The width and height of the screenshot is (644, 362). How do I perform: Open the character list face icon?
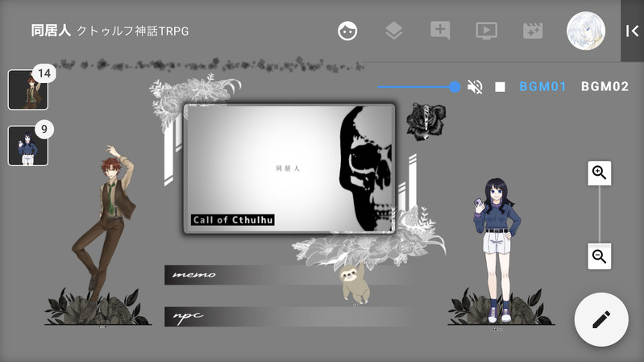click(x=347, y=31)
